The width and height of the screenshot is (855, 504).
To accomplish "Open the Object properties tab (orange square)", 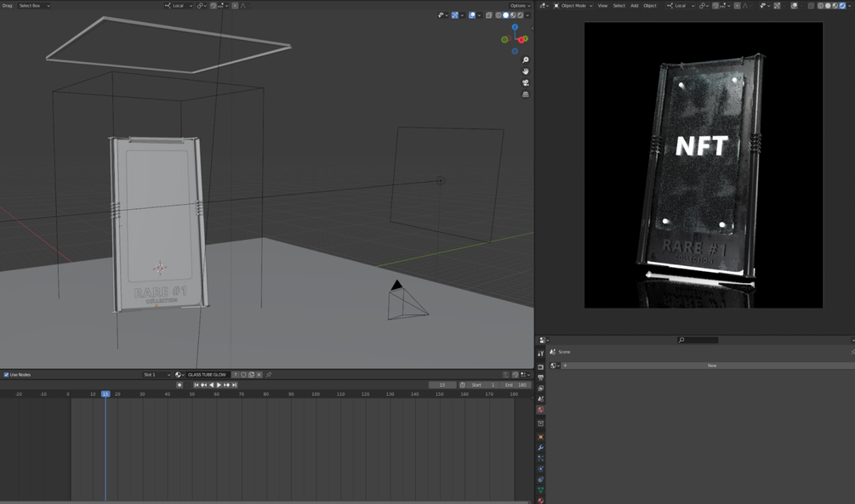I will coord(540,437).
